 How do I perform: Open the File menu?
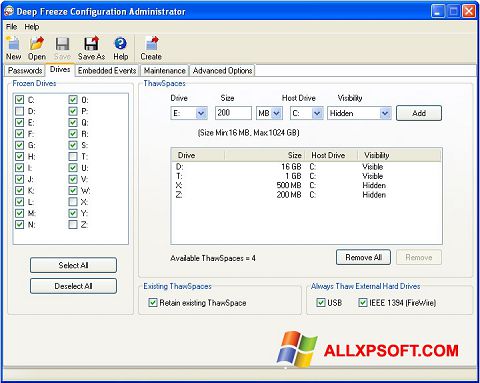point(11,27)
